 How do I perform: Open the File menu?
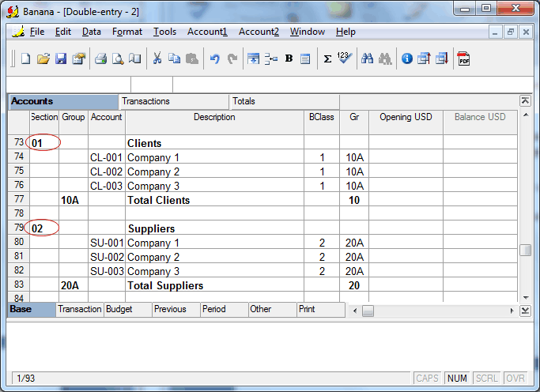[x=37, y=32]
